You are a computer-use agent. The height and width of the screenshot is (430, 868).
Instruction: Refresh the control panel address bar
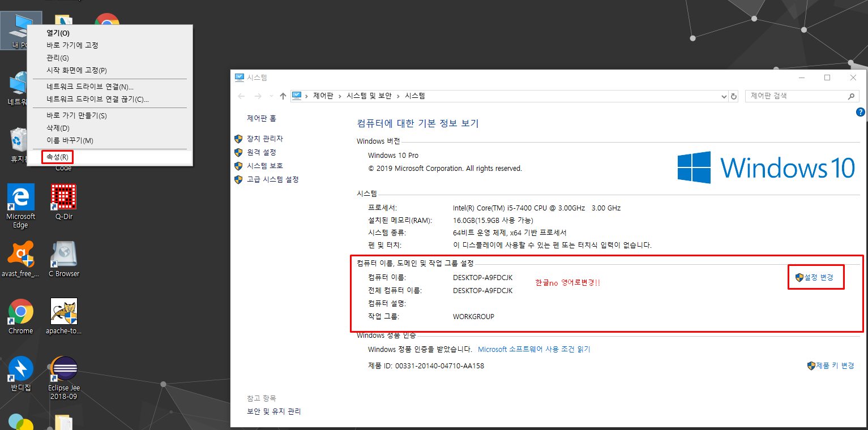(x=734, y=96)
